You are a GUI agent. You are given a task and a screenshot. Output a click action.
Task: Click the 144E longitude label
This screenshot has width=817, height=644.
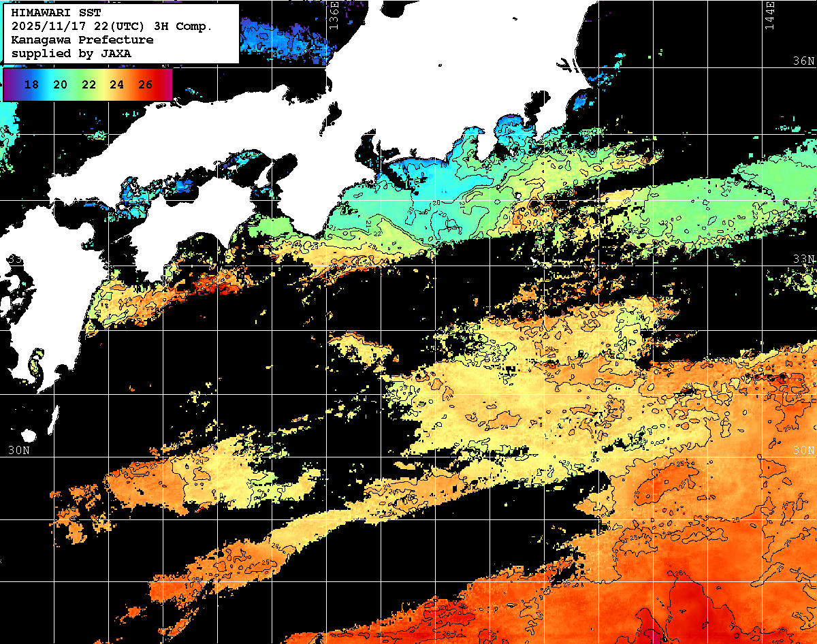pyautogui.click(x=770, y=15)
